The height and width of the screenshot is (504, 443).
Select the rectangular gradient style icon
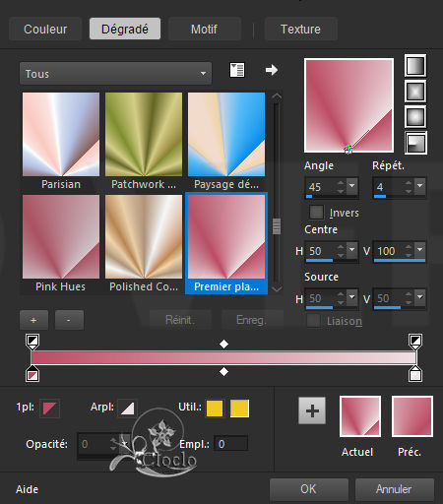tap(415, 92)
